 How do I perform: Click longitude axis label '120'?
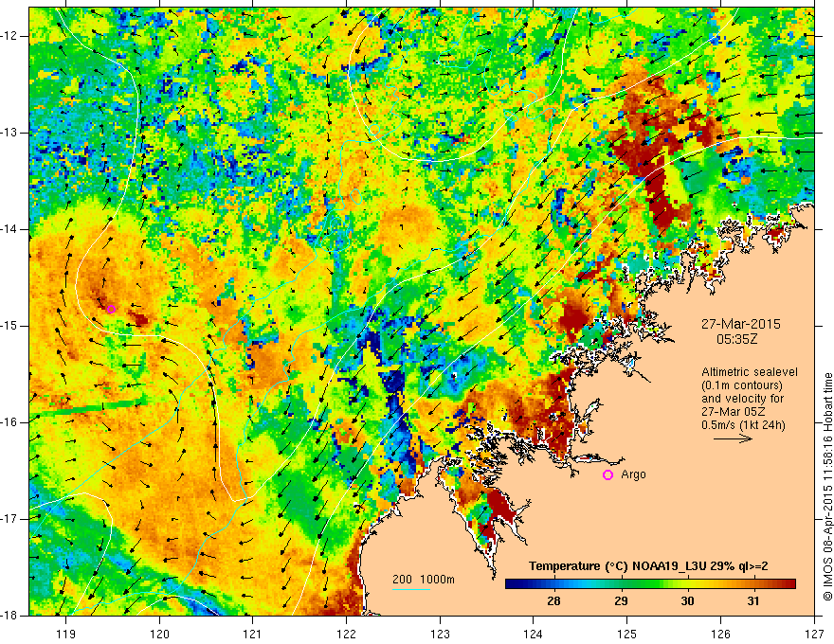point(159,634)
